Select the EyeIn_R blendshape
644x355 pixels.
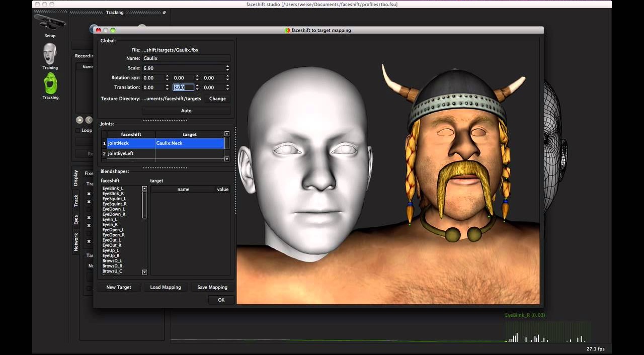[x=110, y=224]
